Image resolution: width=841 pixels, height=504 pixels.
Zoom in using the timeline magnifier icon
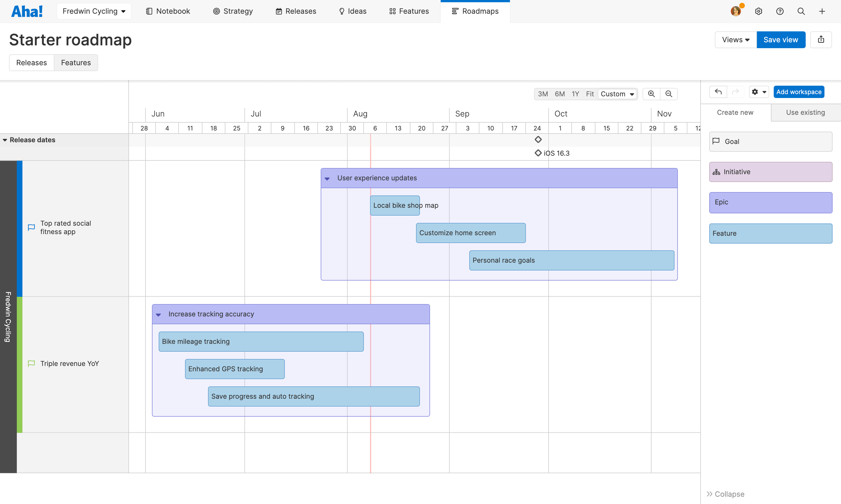pyautogui.click(x=651, y=94)
